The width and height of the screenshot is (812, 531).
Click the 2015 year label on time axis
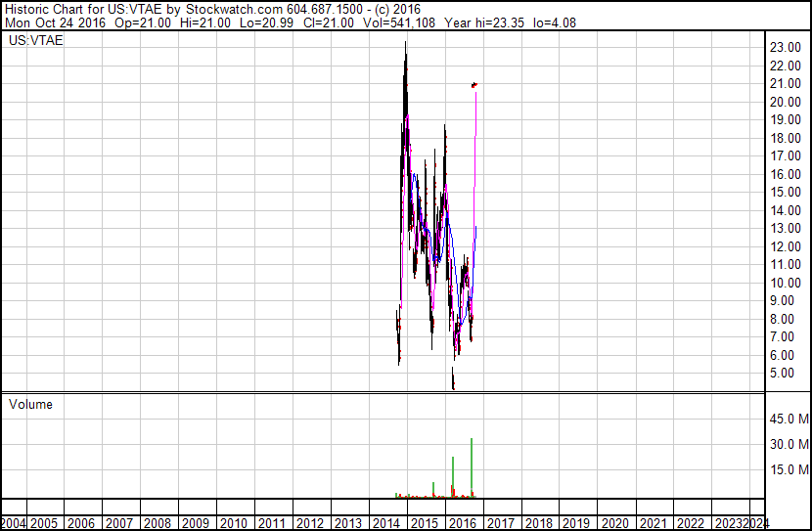pos(425,523)
